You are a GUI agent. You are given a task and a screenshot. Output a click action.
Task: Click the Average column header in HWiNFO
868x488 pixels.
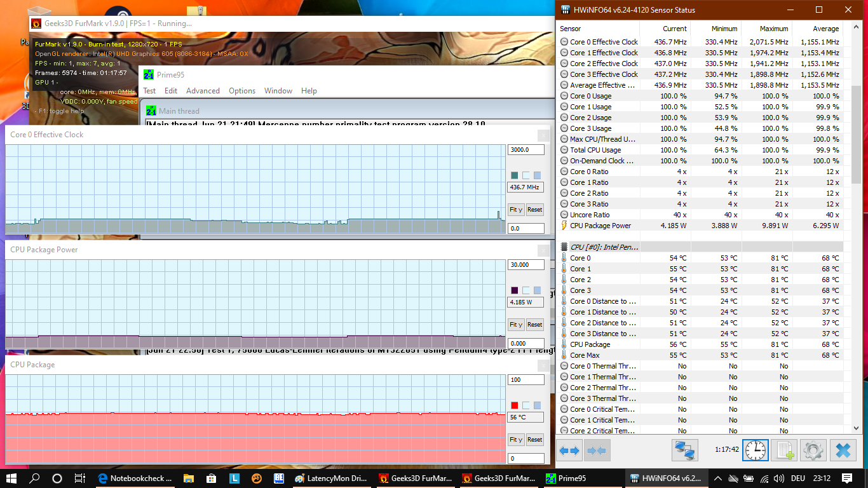(x=818, y=29)
